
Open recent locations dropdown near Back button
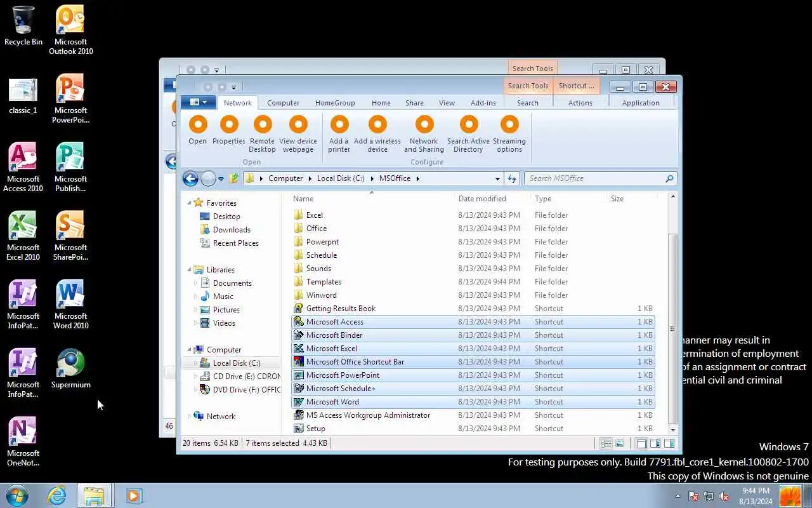point(221,179)
